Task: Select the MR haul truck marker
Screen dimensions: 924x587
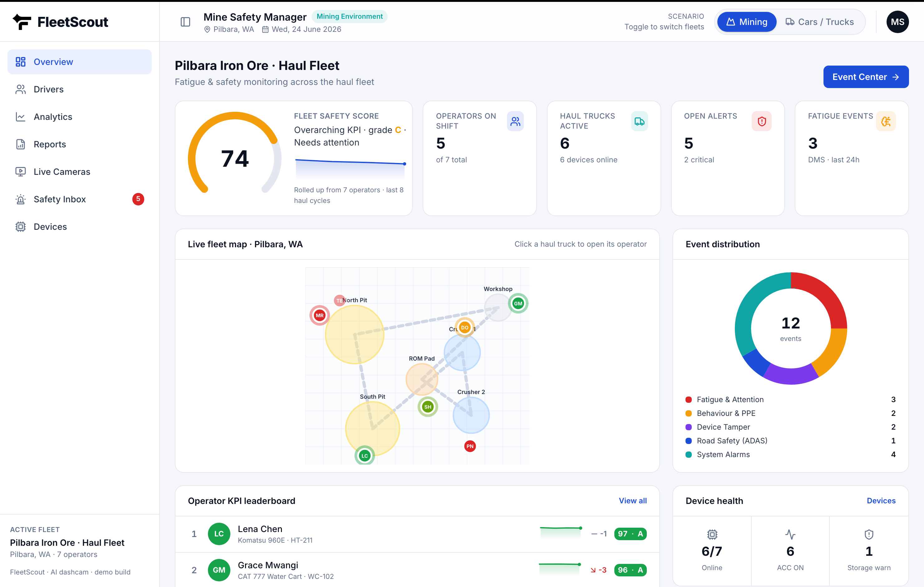Action: 319,315
